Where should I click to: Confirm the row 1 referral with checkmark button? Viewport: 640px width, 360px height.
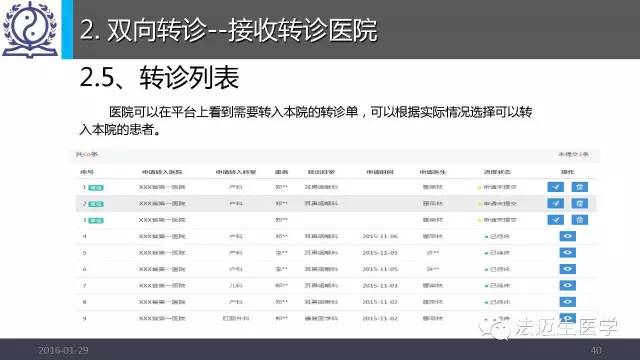click(x=556, y=187)
